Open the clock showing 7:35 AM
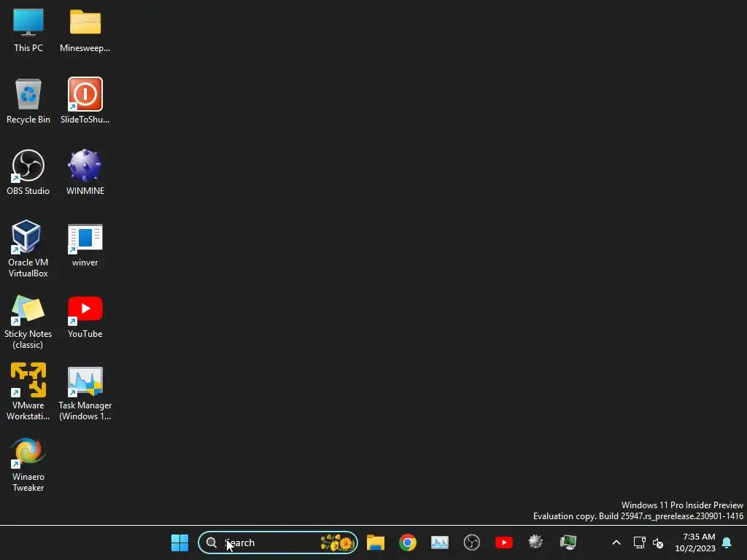This screenshot has width=747, height=560. (x=695, y=542)
